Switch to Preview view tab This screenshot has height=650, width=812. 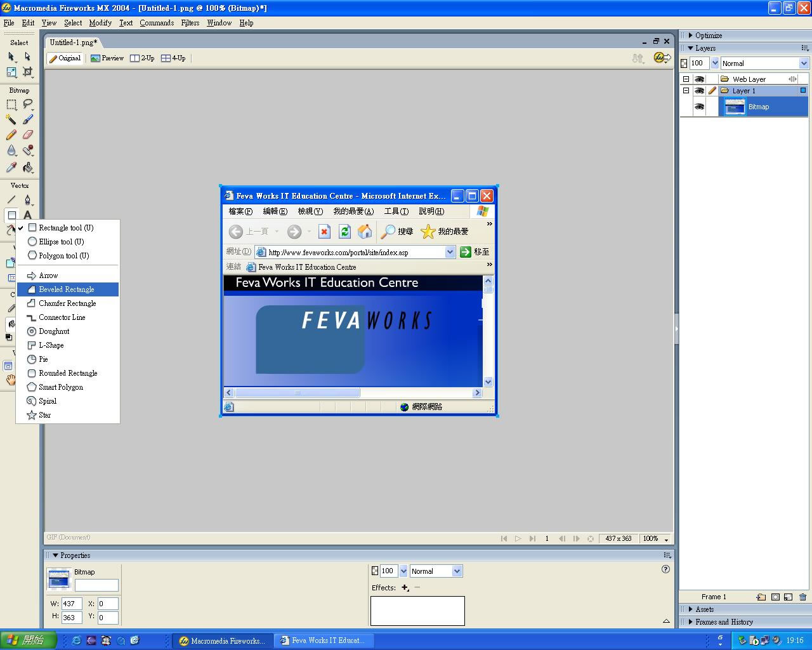pos(107,58)
